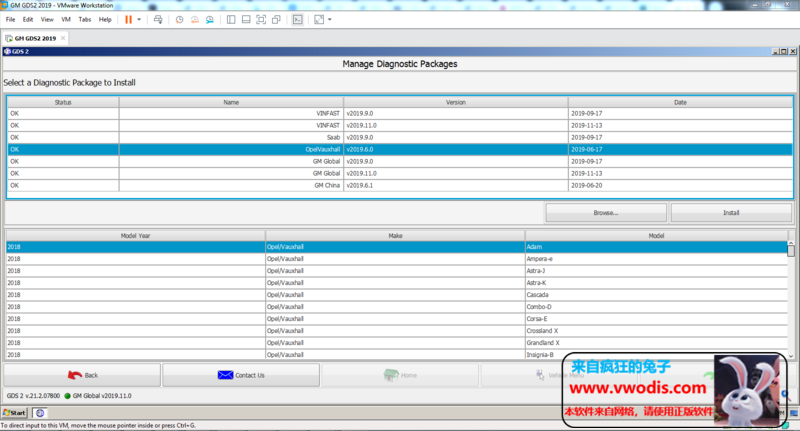
Task: Click the Model column header
Action: point(656,236)
